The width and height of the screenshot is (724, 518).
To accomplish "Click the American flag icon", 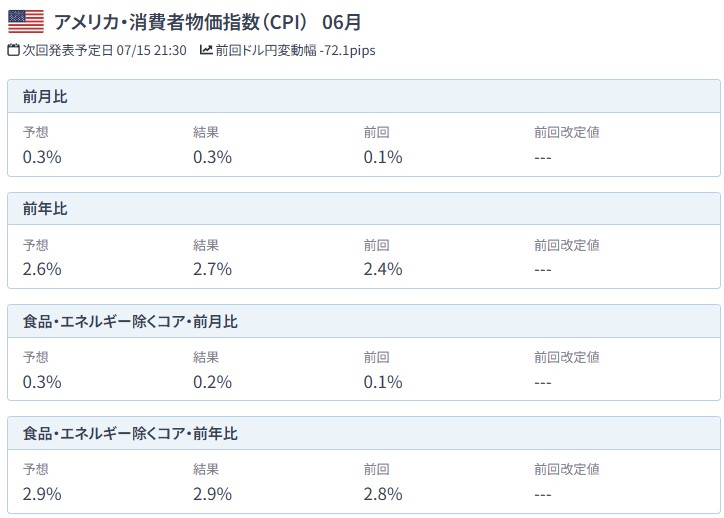I will click(26, 22).
